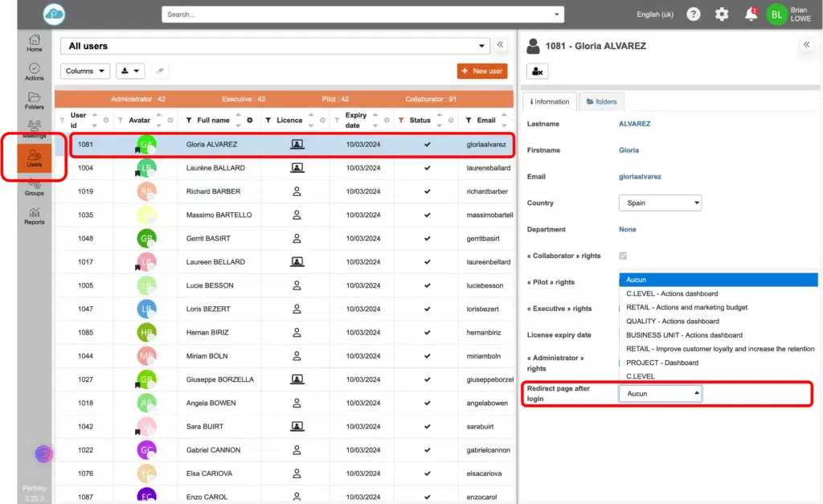Open settings with the gear icon
Image resolution: width=823 pixels, height=504 pixels.
[722, 14]
